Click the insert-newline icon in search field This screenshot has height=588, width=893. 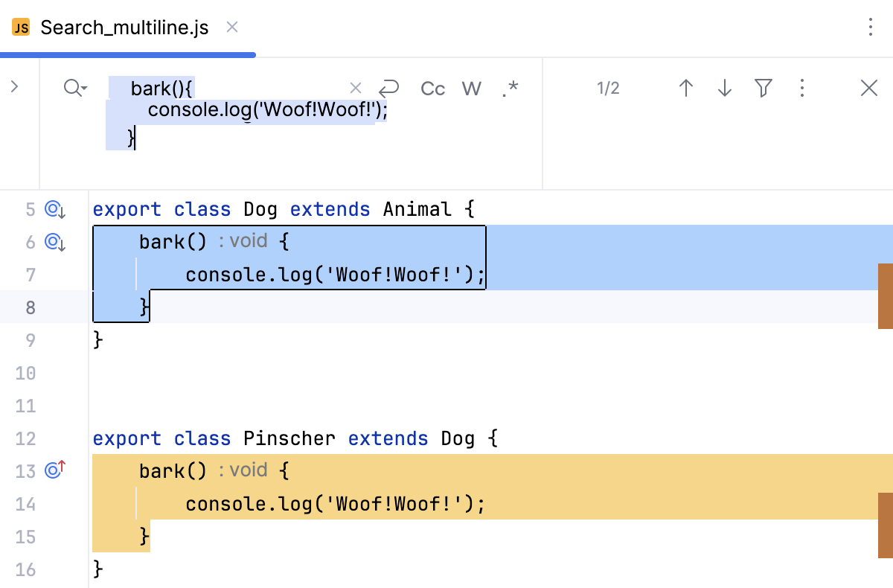coord(388,88)
